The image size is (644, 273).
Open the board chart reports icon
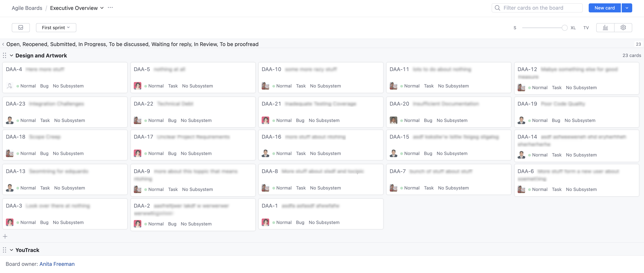605,28
